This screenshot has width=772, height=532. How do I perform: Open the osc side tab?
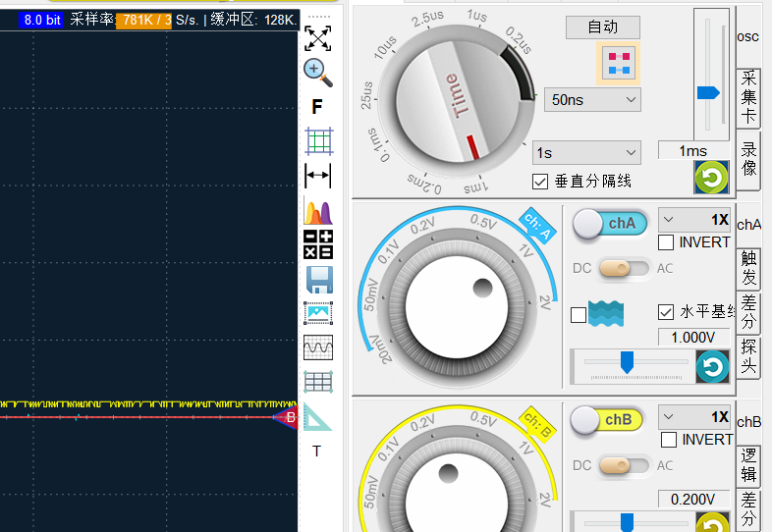(747, 37)
